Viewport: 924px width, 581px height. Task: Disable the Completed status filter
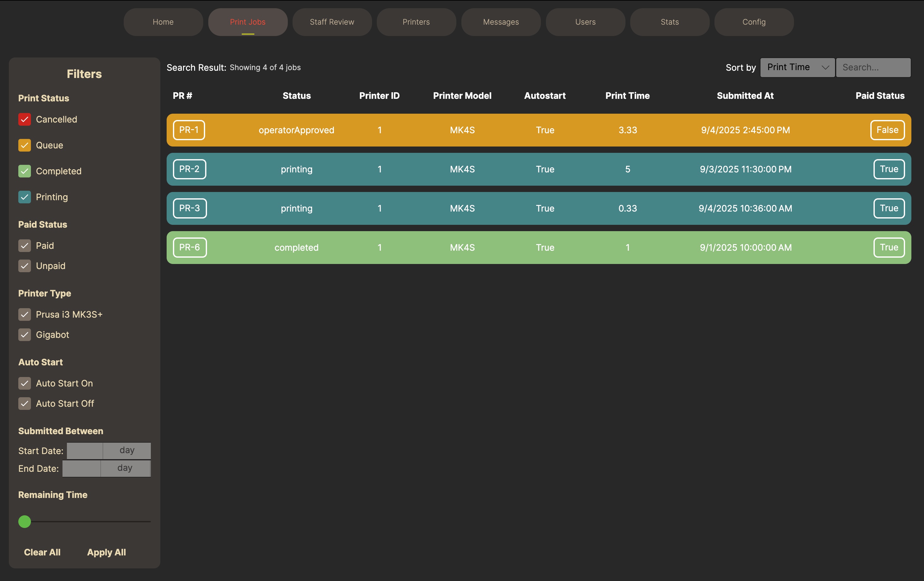pyautogui.click(x=25, y=171)
